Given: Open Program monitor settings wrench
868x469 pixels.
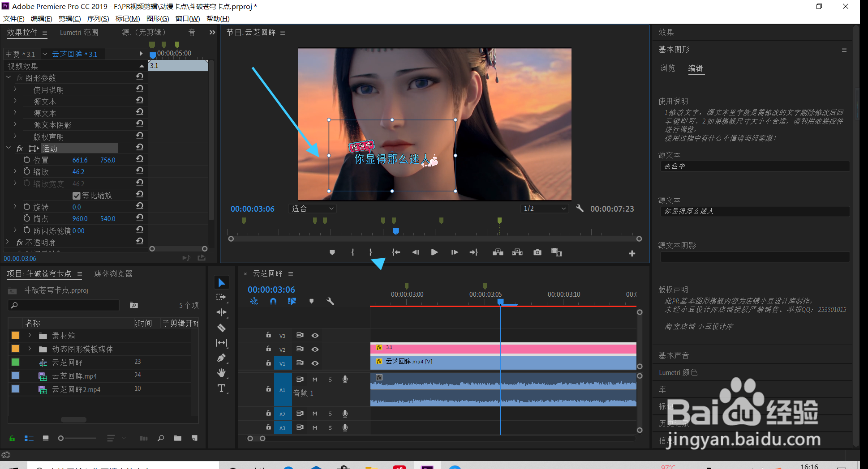Looking at the screenshot, I should pyautogui.click(x=580, y=209).
